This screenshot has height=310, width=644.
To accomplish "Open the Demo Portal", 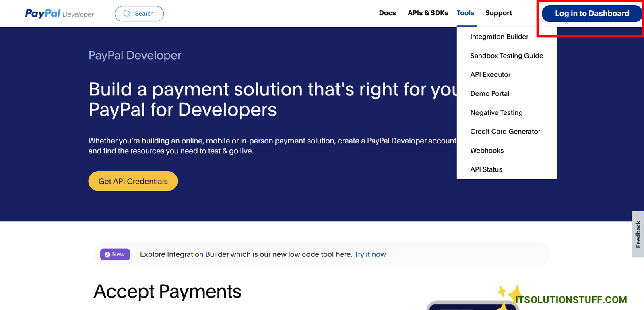I will (489, 93).
